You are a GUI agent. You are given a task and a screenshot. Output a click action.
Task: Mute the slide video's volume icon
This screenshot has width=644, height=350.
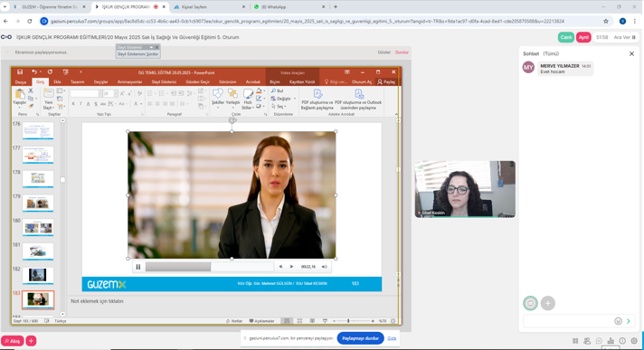point(325,267)
